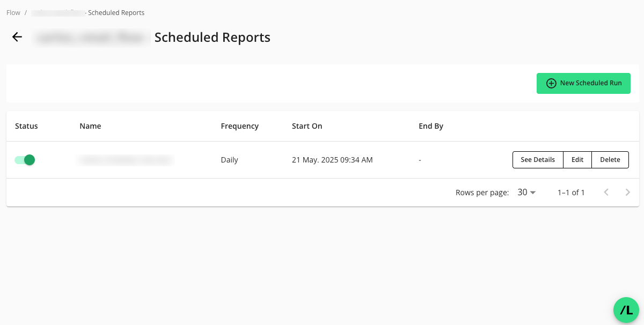Sort by the Status column header

click(26, 126)
